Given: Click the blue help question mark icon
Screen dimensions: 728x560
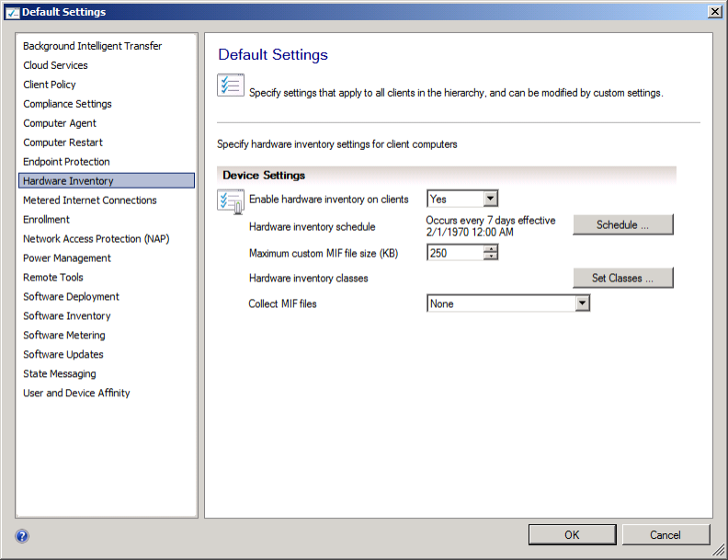Looking at the screenshot, I should click(22, 536).
